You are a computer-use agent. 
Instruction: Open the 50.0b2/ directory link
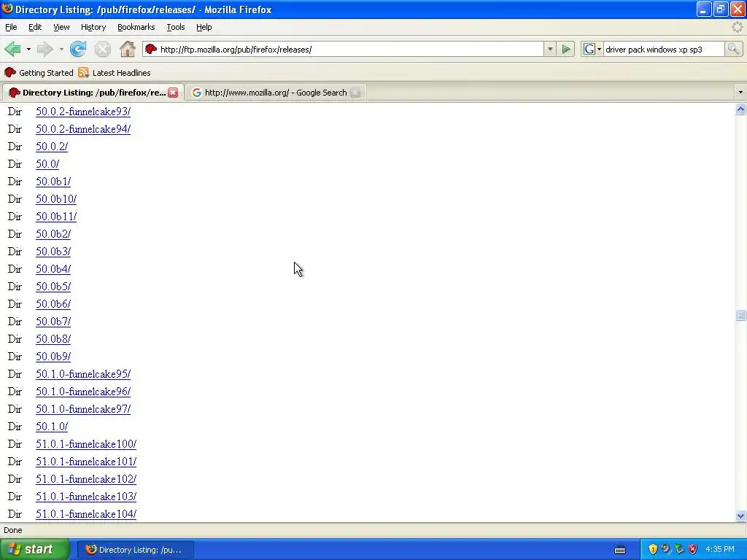coord(53,234)
